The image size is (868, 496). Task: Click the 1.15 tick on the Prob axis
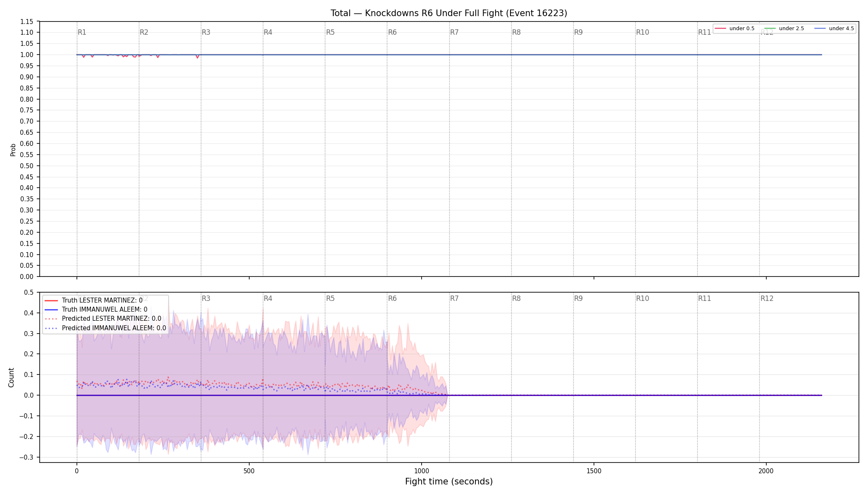coord(27,21)
